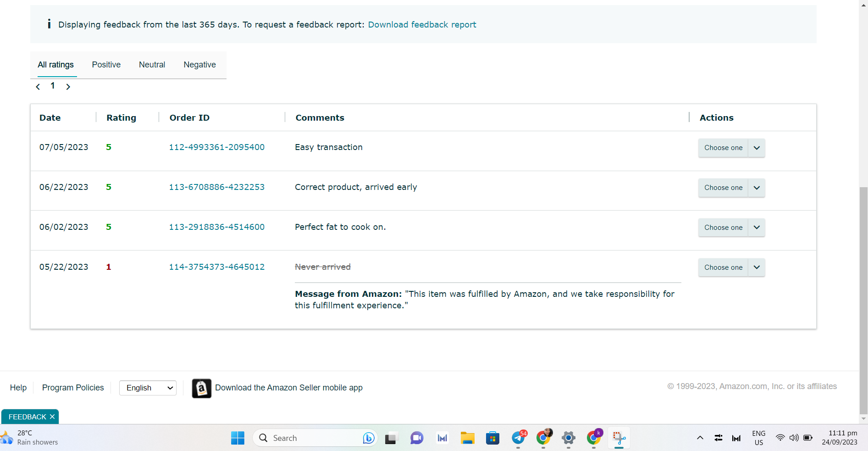Click the 'Correct product, arrived early' comment

(356, 187)
